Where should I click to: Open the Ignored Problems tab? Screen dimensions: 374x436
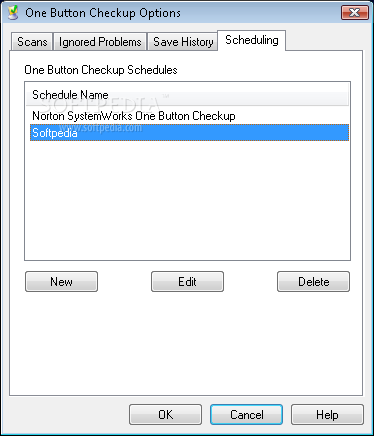(x=100, y=42)
